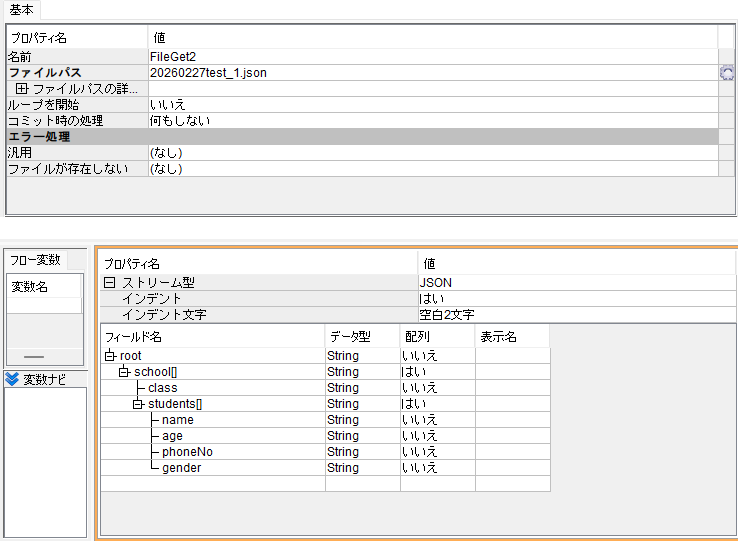This screenshot has width=738, height=544.
Task: Collapse the students[] tree node
Action: (138, 404)
